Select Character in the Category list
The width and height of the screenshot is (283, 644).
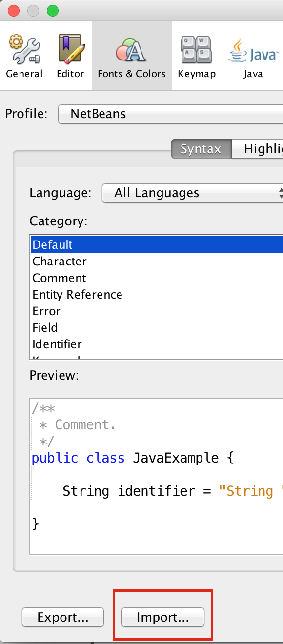click(x=157, y=261)
